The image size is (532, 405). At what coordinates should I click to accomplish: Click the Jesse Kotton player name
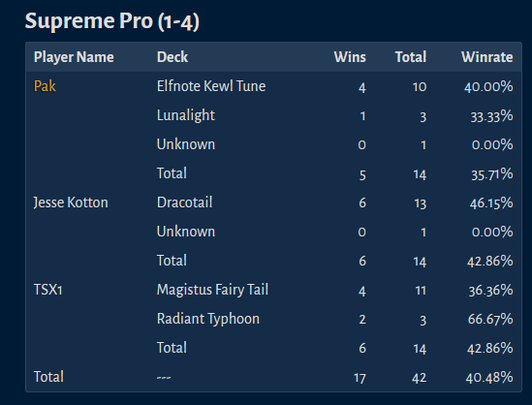[71, 202]
